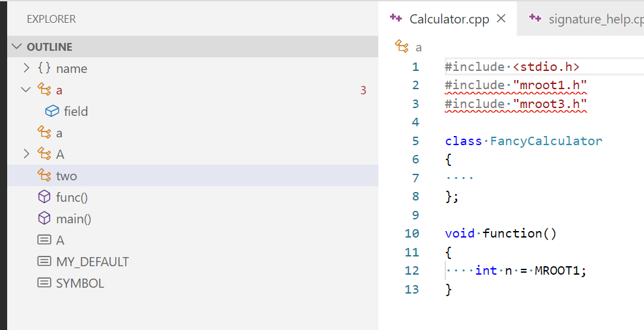The height and width of the screenshot is (330, 644).
Task: Click the constant icon beside MY_DEFAULT
Action: click(44, 262)
